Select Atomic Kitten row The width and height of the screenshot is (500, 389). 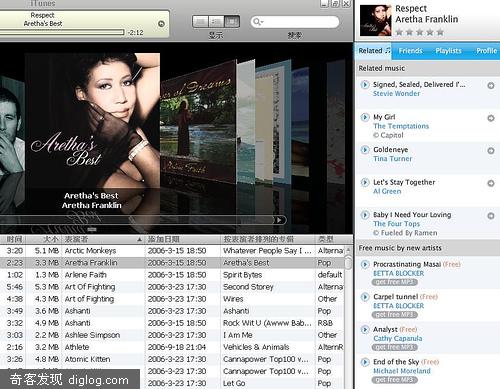pyautogui.click(x=172, y=359)
